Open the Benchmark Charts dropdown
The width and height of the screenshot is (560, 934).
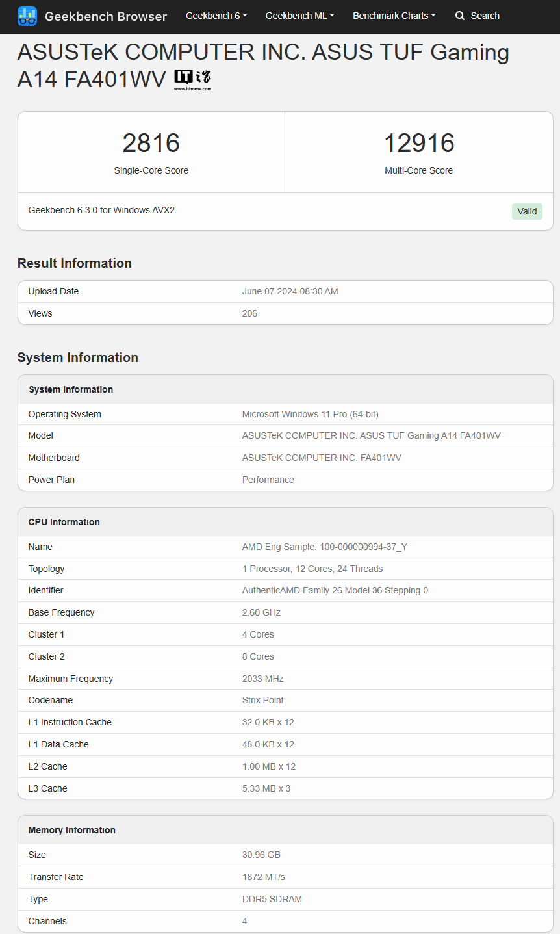(x=394, y=16)
